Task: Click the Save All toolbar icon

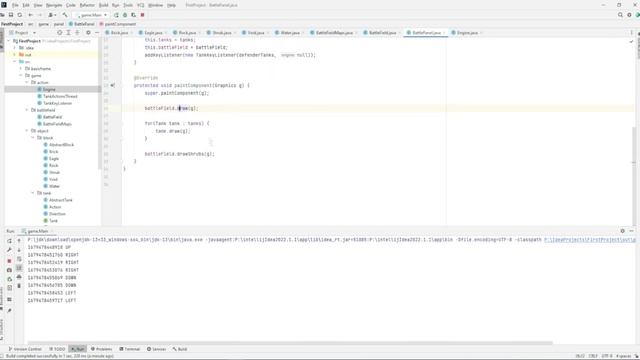Action: pyautogui.click(x=11, y=15)
